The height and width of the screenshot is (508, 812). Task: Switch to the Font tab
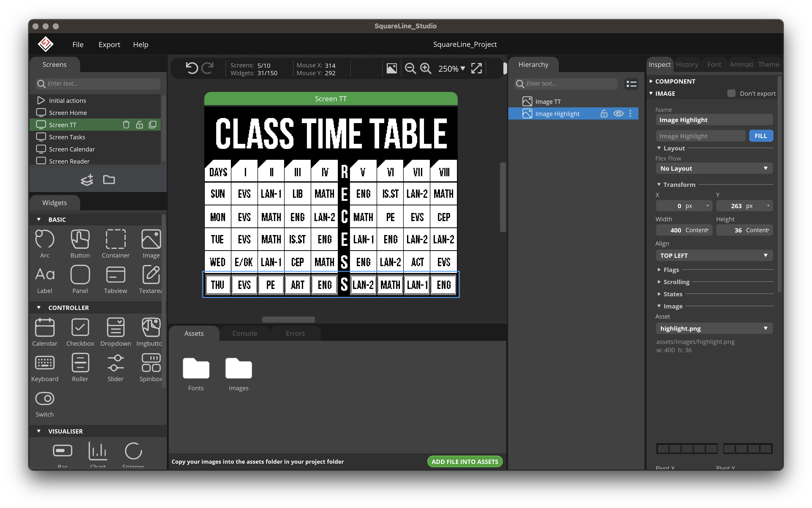click(714, 65)
